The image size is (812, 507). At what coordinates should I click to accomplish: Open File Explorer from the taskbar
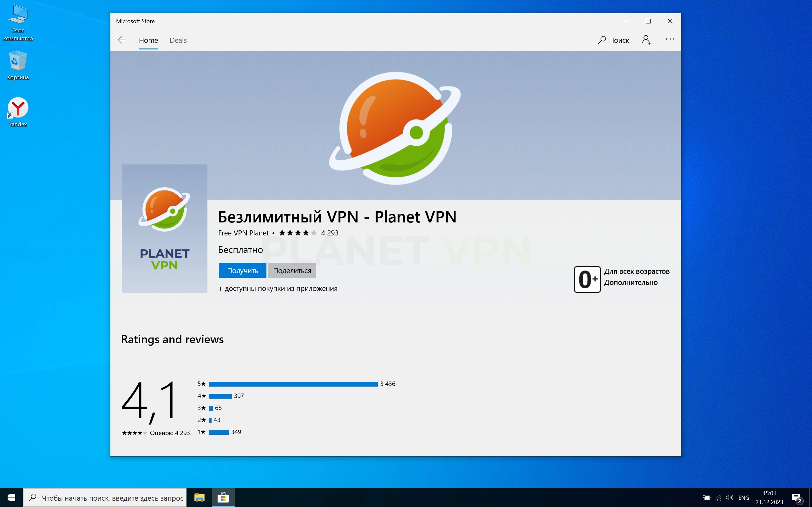[x=199, y=497]
